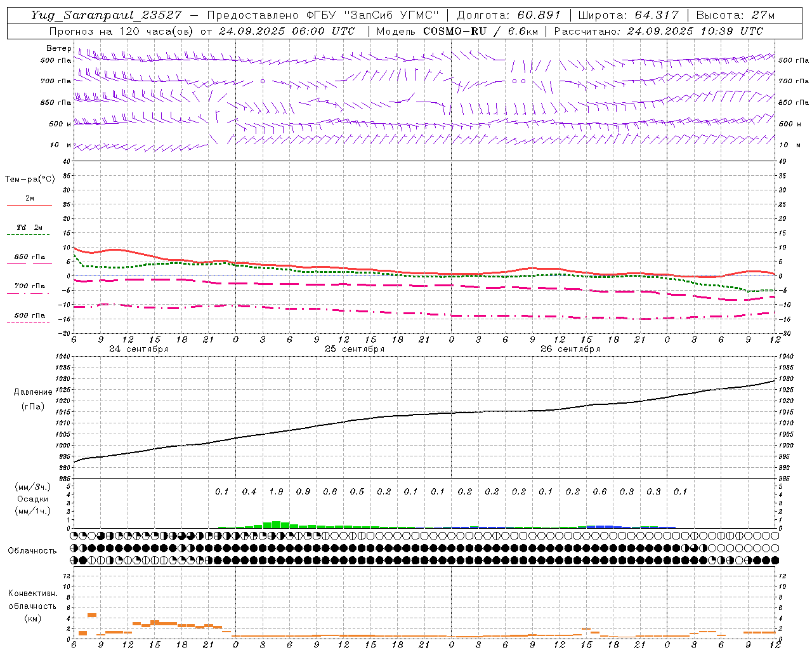Click the "(мм/1ч.)" unit label
The width and height of the screenshot is (812, 650).
click(32, 511)
